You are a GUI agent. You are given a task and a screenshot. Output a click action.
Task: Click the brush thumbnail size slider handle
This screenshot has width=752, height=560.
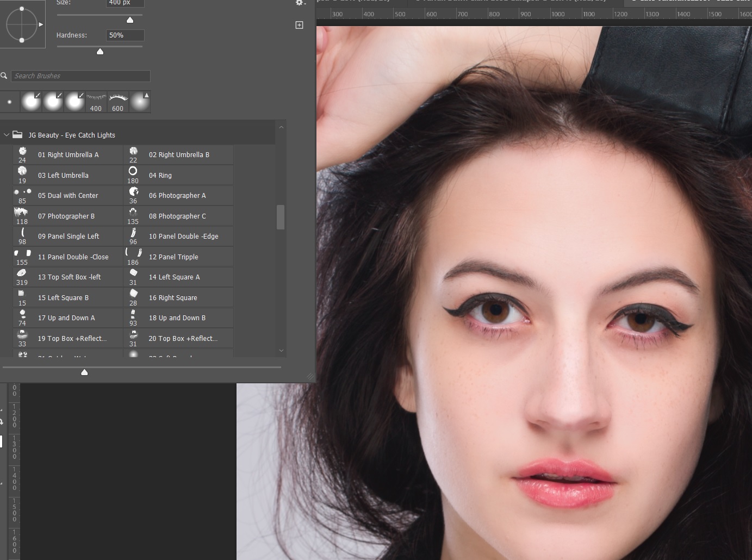point(84,372)
